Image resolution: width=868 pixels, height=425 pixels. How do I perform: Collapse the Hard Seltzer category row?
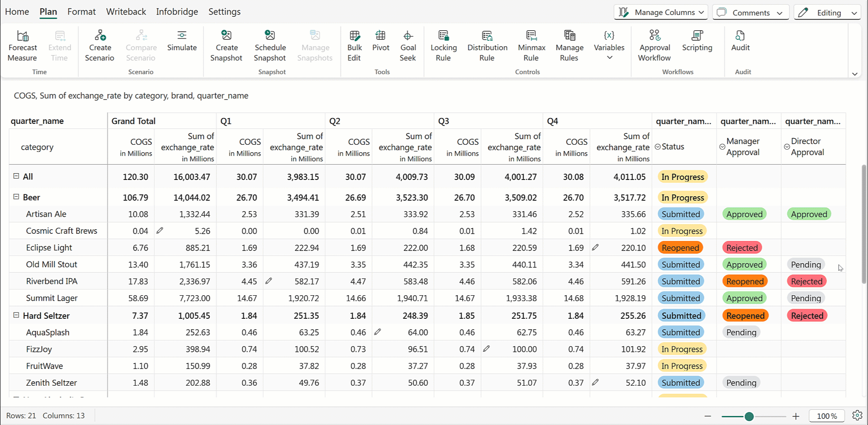click(16, 316)
